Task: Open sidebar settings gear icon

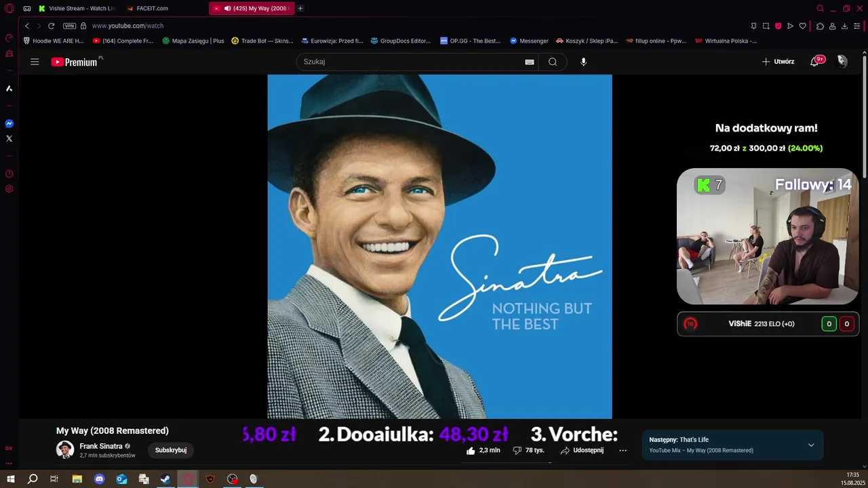Action: [x=9, y=188]
